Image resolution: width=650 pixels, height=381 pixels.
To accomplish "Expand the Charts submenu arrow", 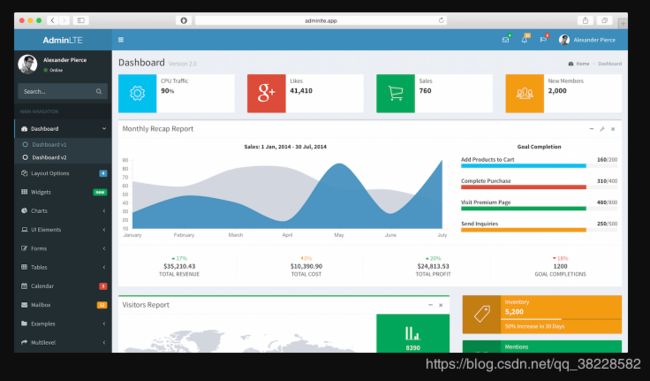I will [104, 211].
